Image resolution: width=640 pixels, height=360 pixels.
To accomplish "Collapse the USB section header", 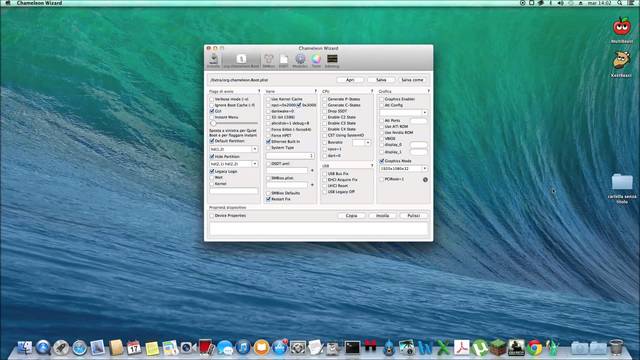I will pyautogui.click(x=372, y=166).
